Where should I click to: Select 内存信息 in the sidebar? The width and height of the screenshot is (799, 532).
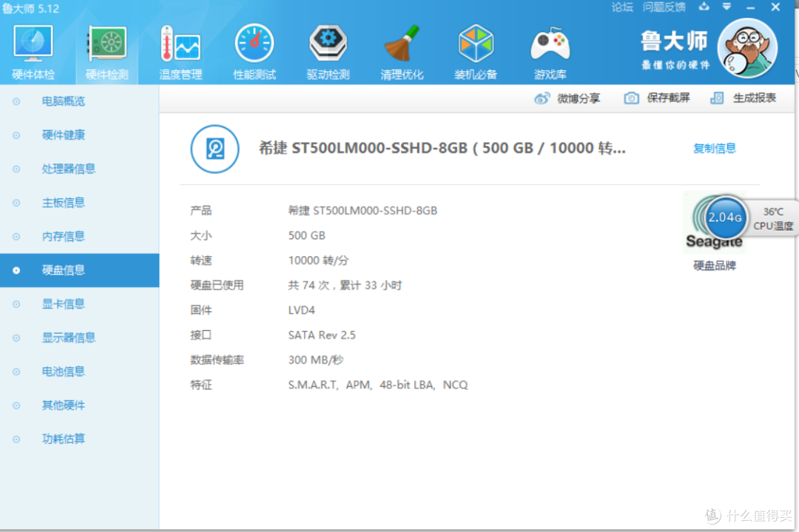(x=79, y=237)
